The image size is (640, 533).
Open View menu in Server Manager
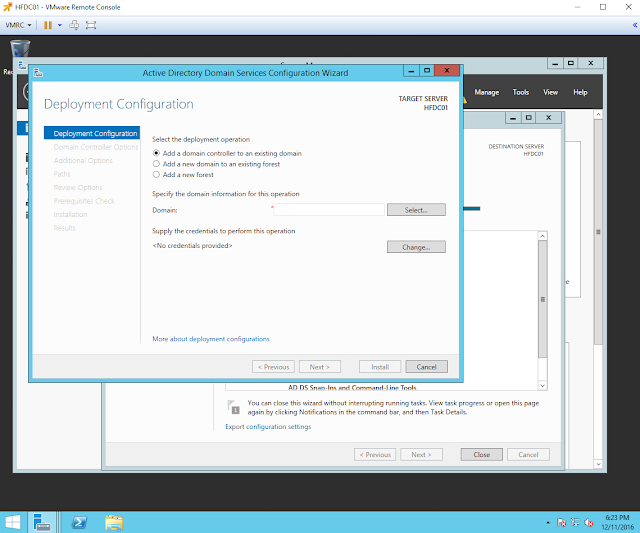(x=550, y=92)
